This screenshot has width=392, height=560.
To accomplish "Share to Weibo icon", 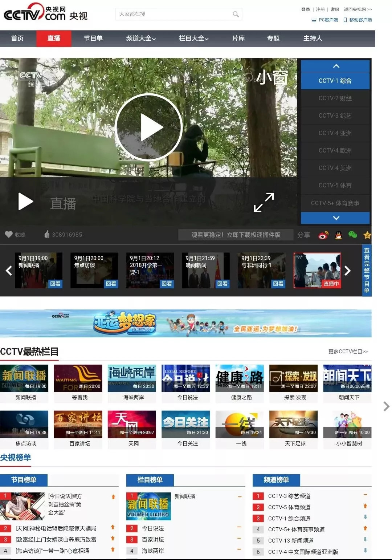I will 323,235.
